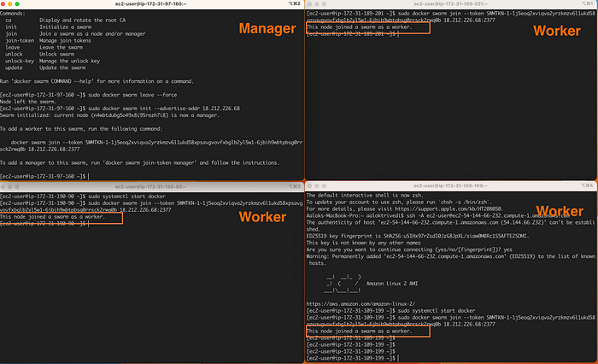Screen dimensions: 598x364
Task: Click "Run 'docker swarm COMMAND --help'" line
Action: click(97, 81)
